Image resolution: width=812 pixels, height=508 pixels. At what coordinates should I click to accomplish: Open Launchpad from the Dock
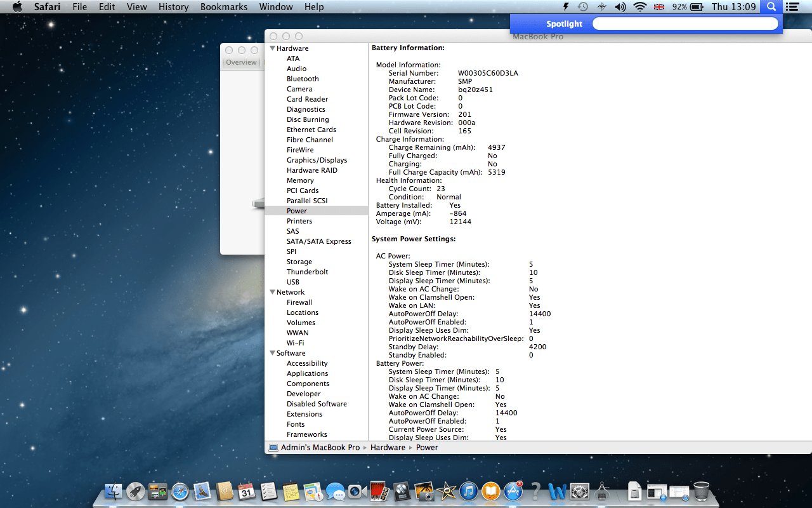pyautogui.click(x=134, y=492)
